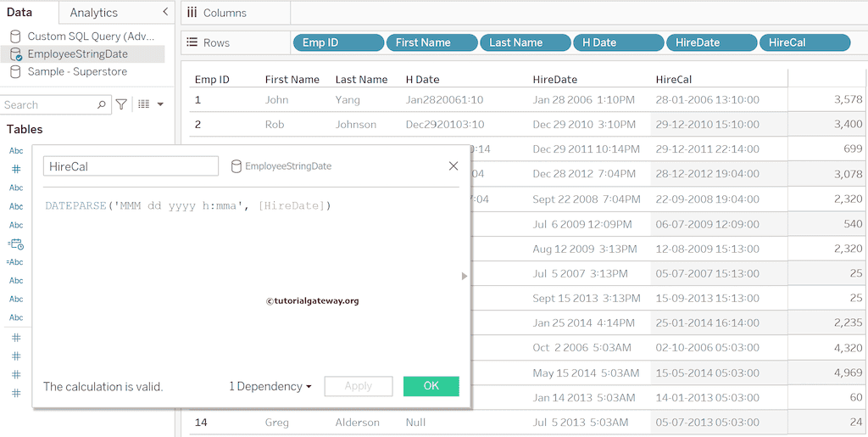
Task: Click the '3,578' value cell
Action: (x=848, y=99)
